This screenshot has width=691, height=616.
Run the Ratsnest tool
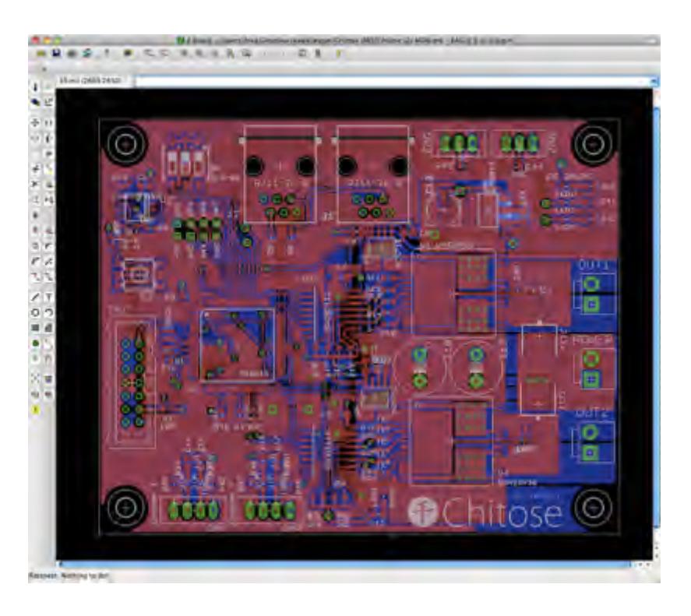tap(35, 378)
